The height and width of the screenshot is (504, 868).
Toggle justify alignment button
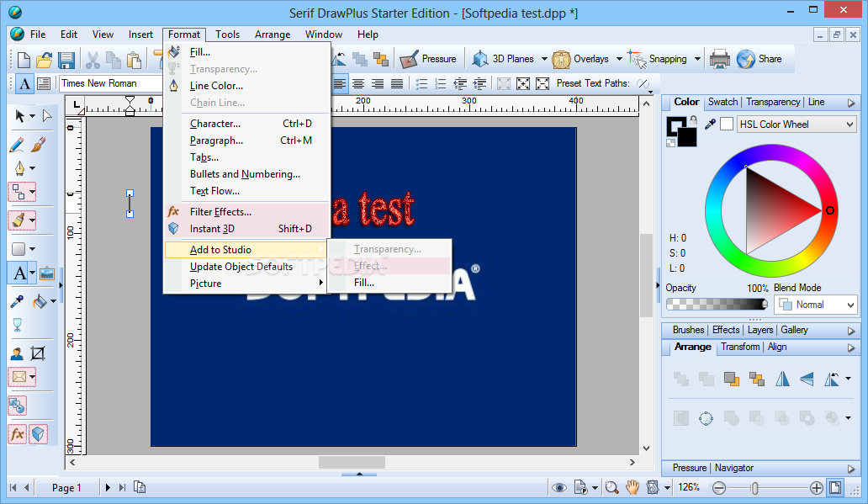397,83
